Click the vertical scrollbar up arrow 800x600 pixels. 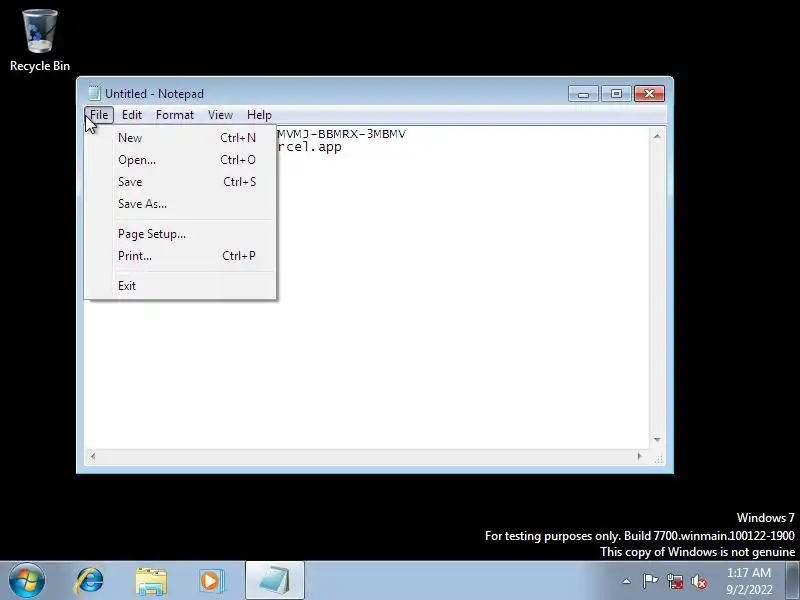click(657, 136)
